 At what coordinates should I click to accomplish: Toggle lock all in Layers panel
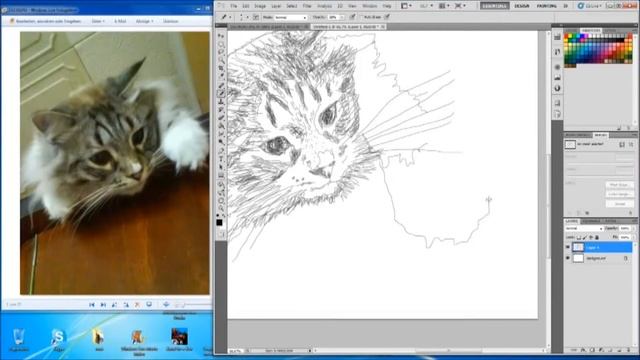597,237
